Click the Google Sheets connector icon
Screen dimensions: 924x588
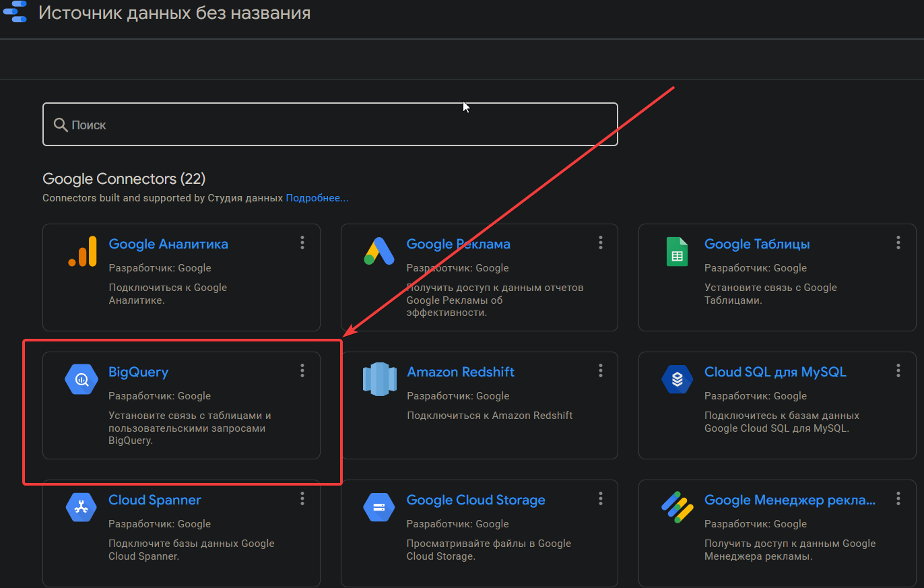click(677, 251)
